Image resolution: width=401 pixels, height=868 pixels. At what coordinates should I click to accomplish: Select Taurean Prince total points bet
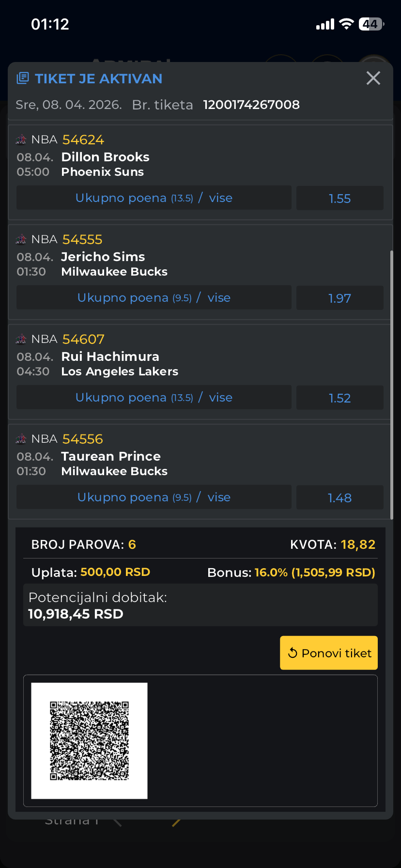point(154,497)
